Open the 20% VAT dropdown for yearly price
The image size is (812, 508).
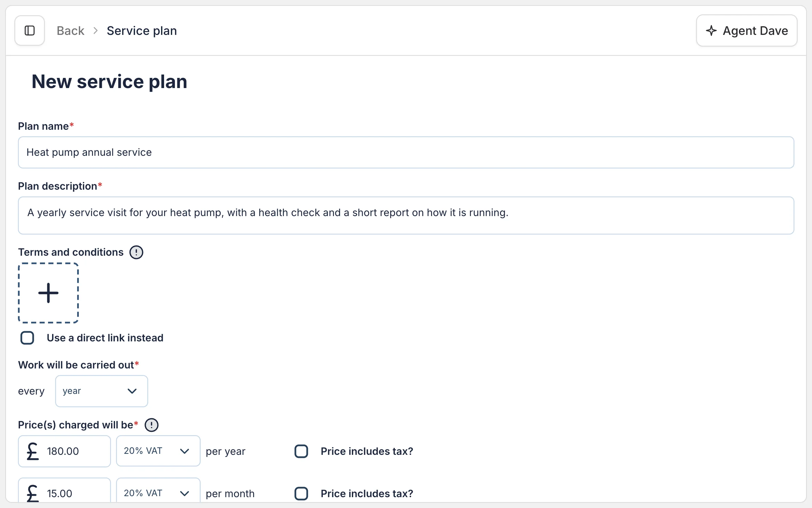point(158,451)
